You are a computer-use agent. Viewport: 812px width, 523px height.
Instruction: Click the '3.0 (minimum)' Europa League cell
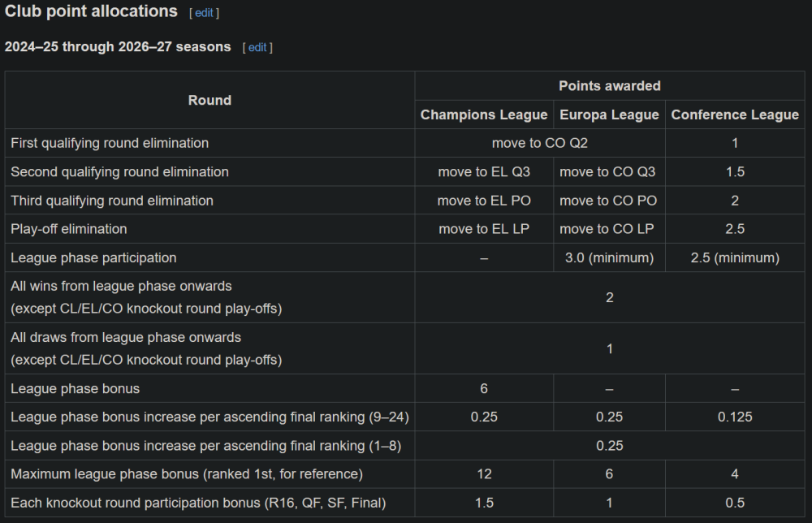click(x=609, y=257)
